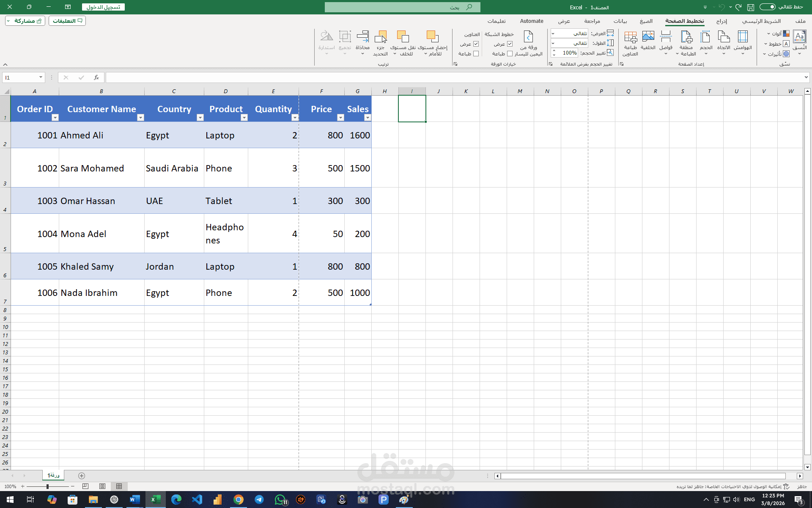Screen dimensions: 812x508
Task: Open the Align (محاذاة) menu
Action: pos(362,42)
